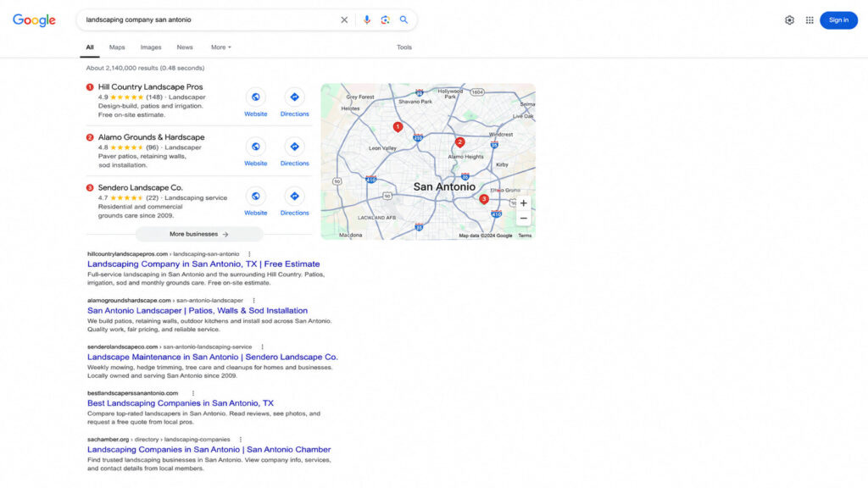This screenshot has height=488, width=868.
Task: Click the alamogroundshardscape.com breadcrumb URL
Action: pos(165,301)
